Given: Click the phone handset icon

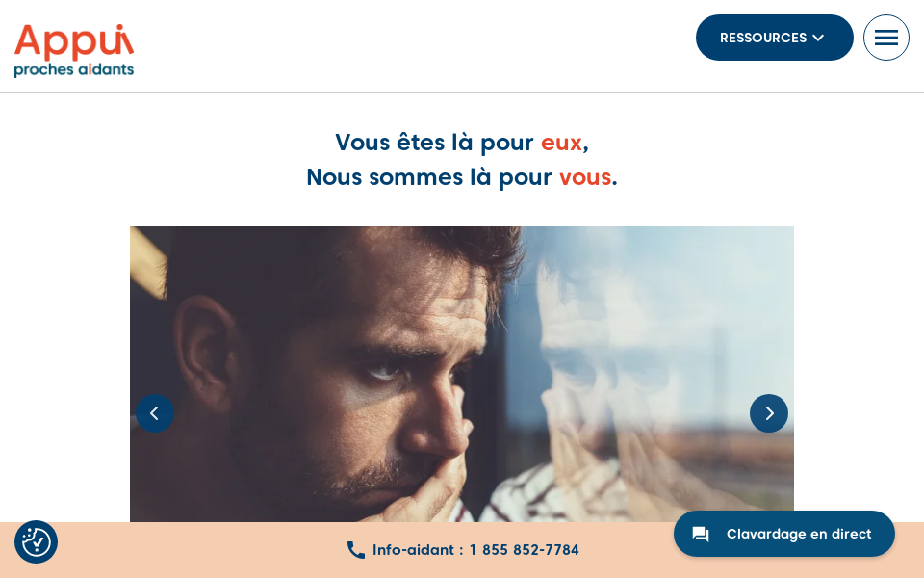Looking at the screenshot, I should (356, 550).
